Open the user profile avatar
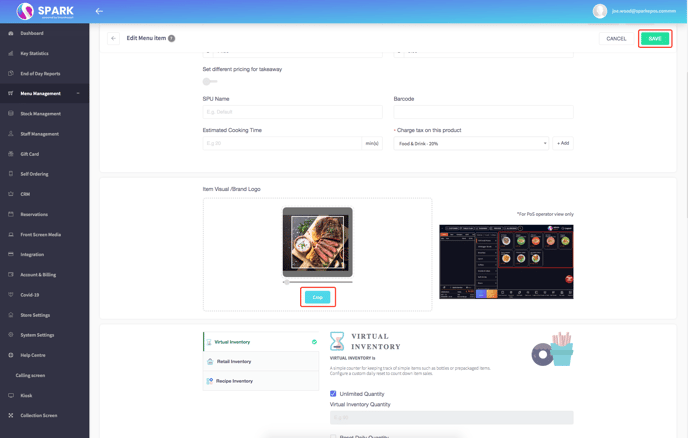The width and height of the screenshot is (688, 438). point(599,11)
